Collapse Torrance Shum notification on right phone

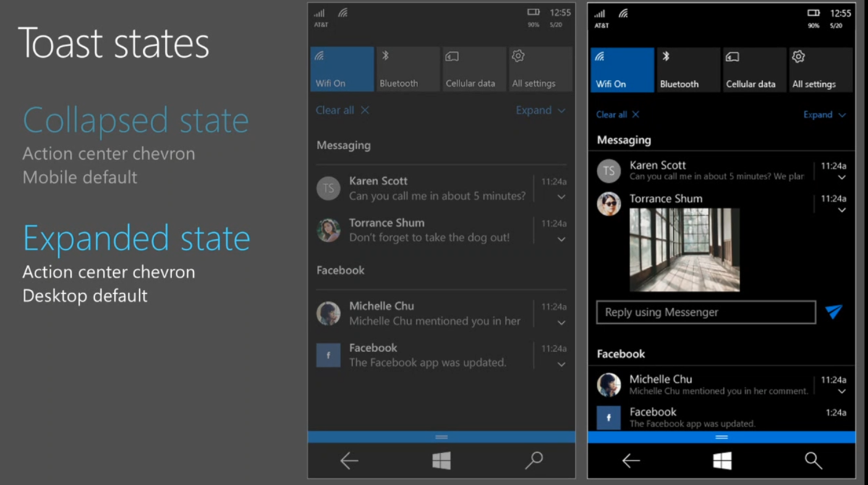pyautogui.click(x=841, y=210)
